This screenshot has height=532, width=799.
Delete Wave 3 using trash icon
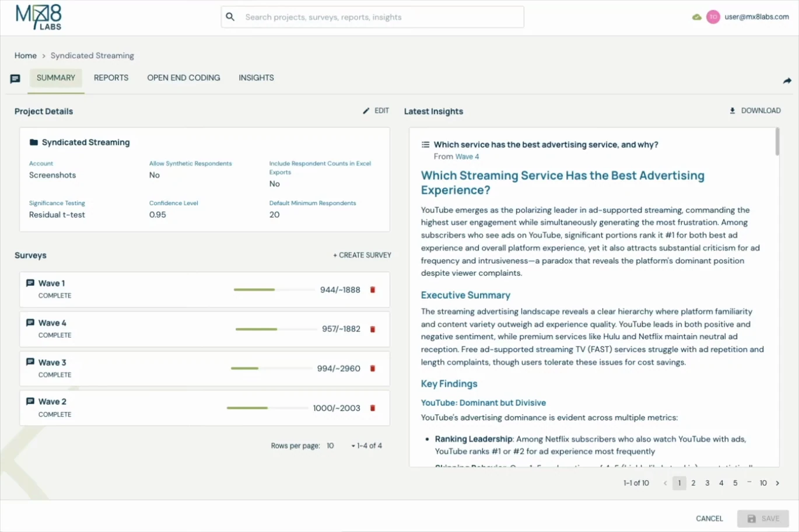click(x=373, y=369)
